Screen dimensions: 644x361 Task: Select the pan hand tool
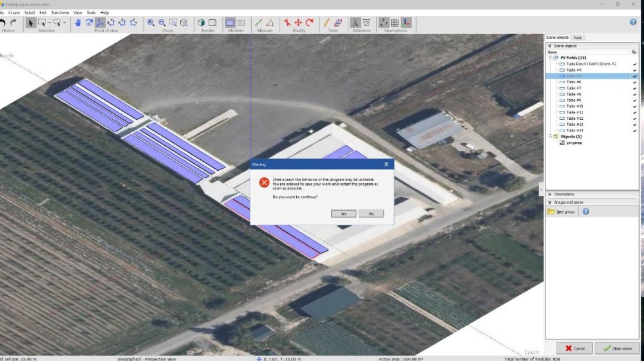(78, 23)
